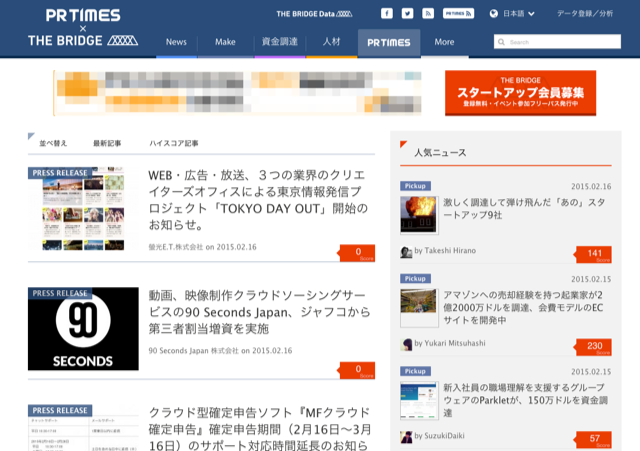640x451 pixels.
Task: Open the RSS feed icon in header
Action: point(428,13)
